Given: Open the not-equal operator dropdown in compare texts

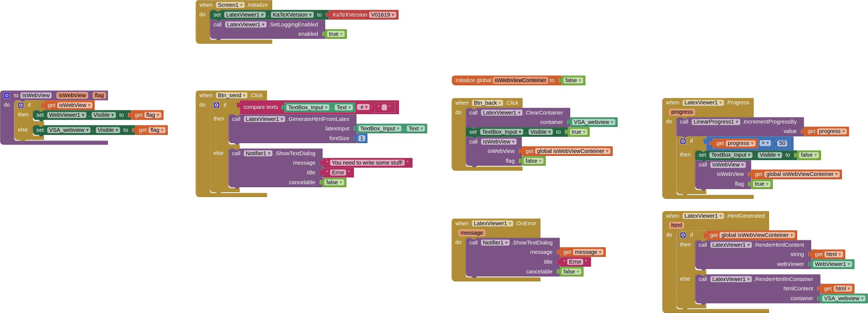Looking at the screenshot, I should 364,107.
